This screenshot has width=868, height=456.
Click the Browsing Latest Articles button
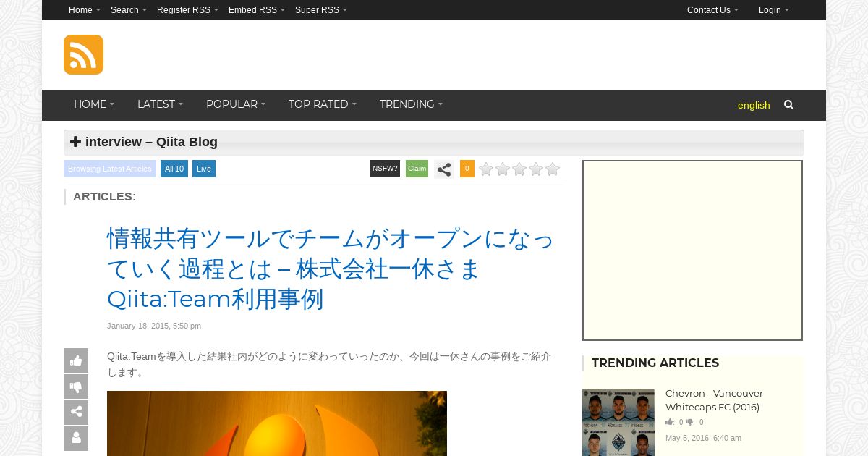pos(110,169)
